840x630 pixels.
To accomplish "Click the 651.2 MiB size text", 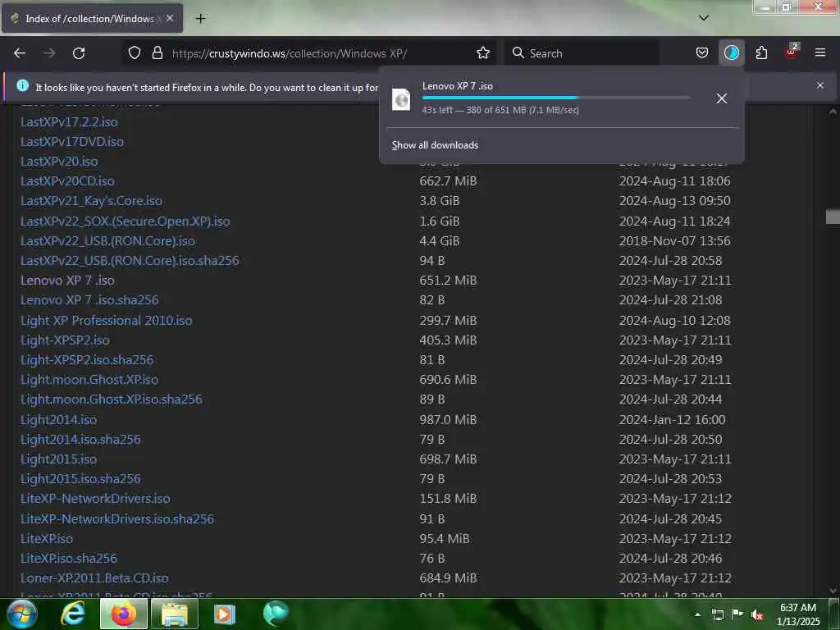I will [448, 281].
